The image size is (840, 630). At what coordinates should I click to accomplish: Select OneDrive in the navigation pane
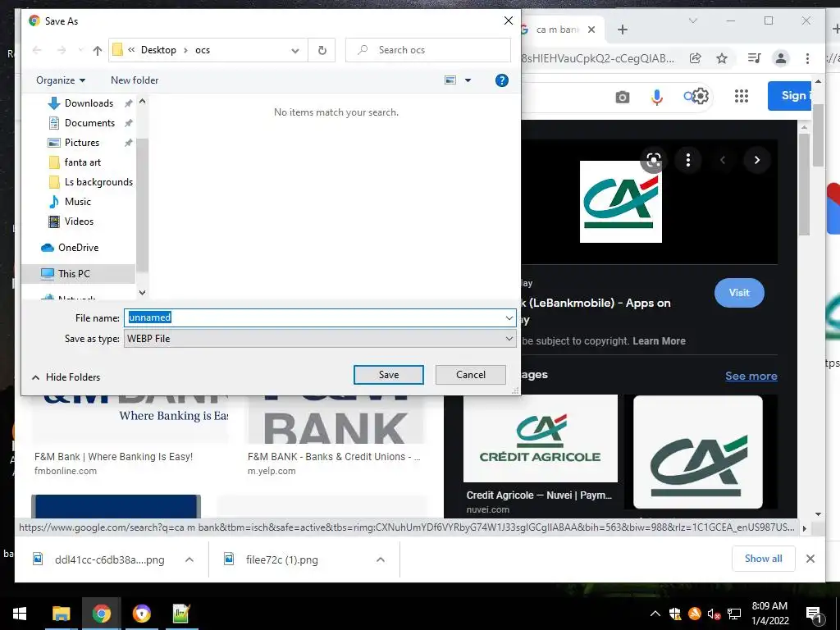(x=78, y=248)
